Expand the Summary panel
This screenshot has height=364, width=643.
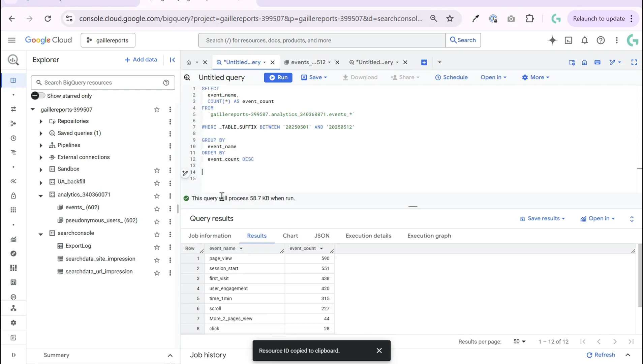(x=170, y=355)
